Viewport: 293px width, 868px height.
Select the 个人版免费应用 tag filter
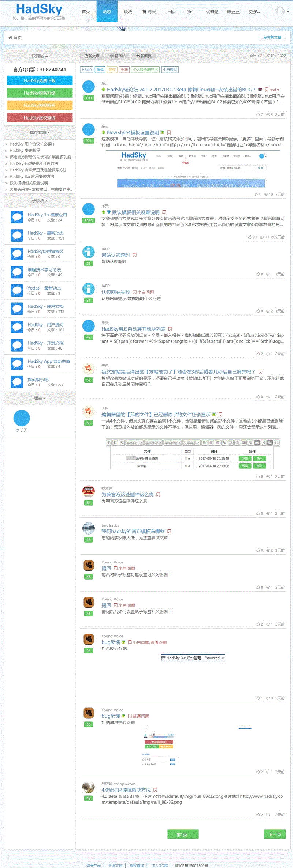(145, 69)
